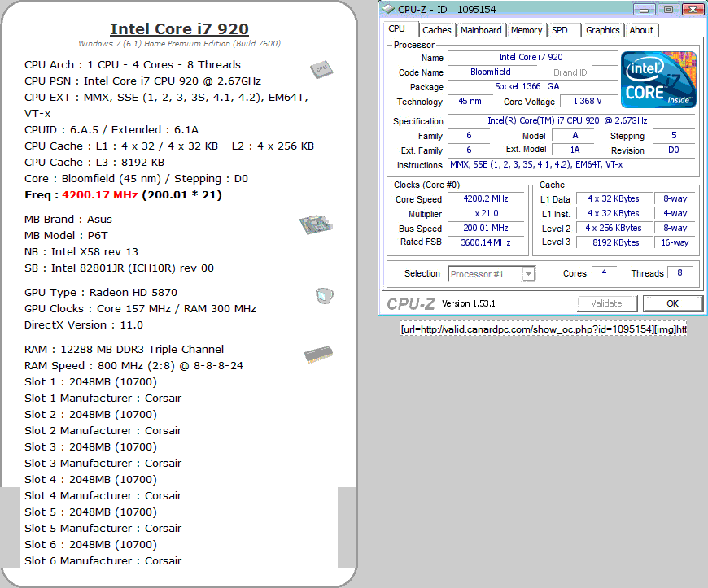Click the Intel Core i7 inside logo

coord(659,80)
